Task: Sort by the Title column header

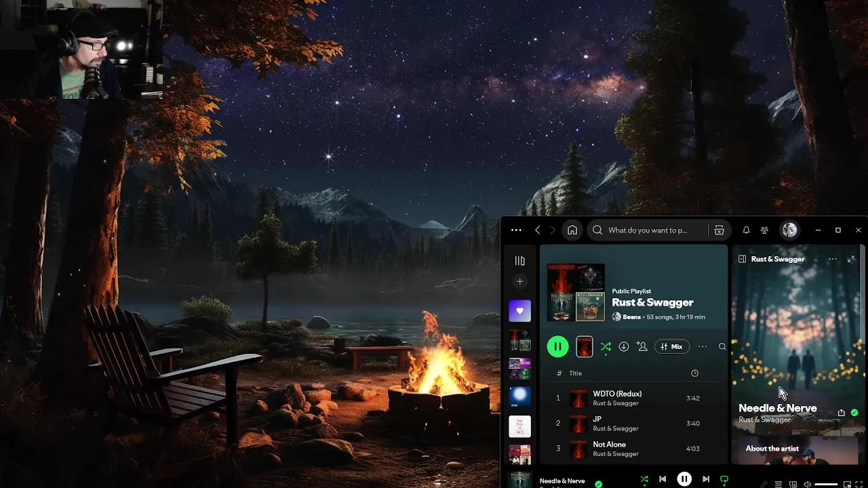Action: pos(575,373)
